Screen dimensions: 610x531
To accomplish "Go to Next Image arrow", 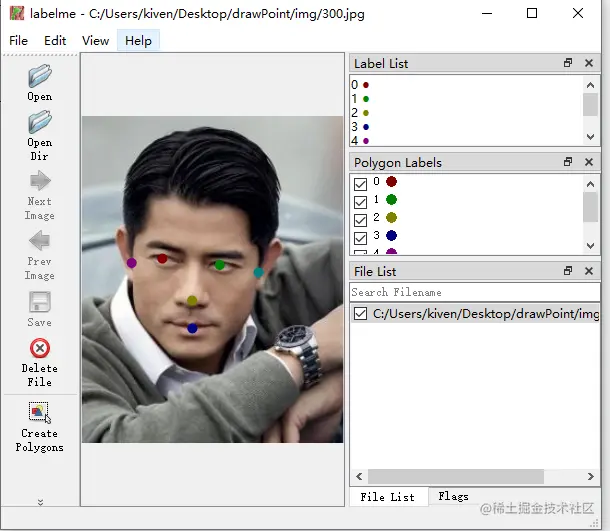I will click(x=40, y=181).
